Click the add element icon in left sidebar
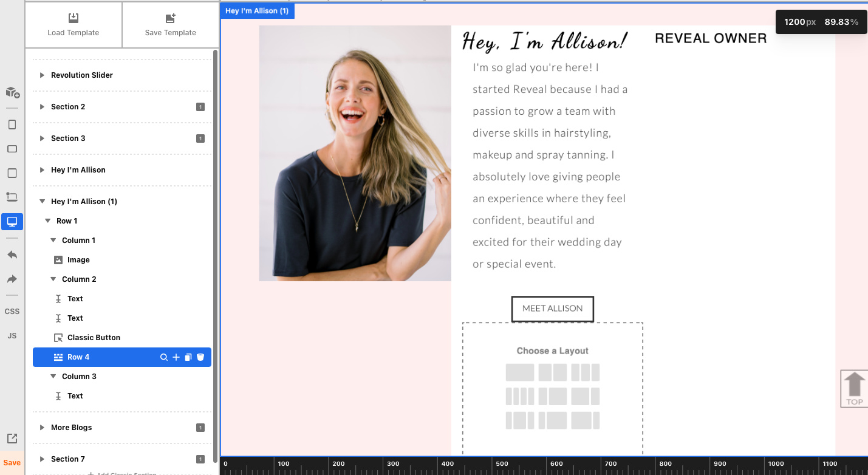 click(x=12, y=92)
